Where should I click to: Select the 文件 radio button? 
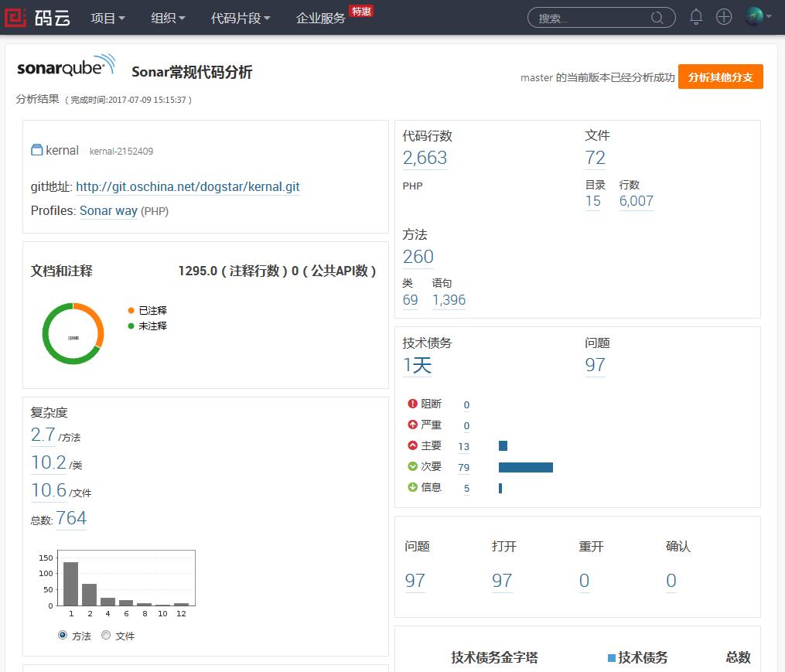point(106,635)
